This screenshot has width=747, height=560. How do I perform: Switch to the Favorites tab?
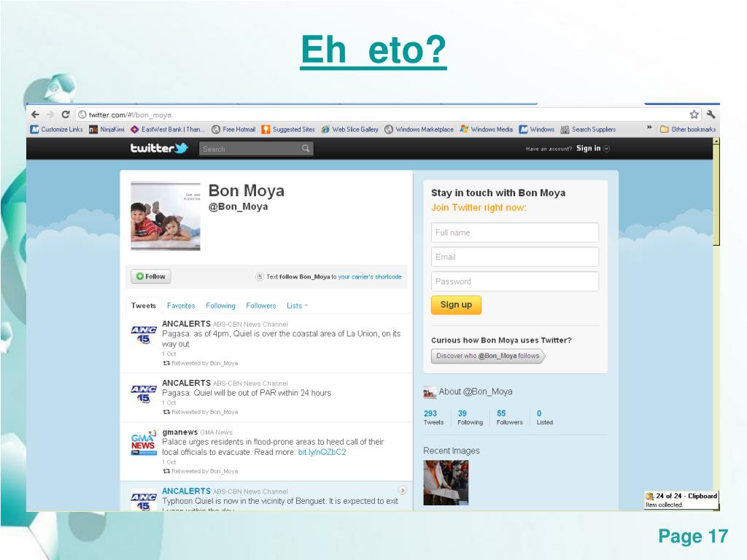tap(181, 306)
